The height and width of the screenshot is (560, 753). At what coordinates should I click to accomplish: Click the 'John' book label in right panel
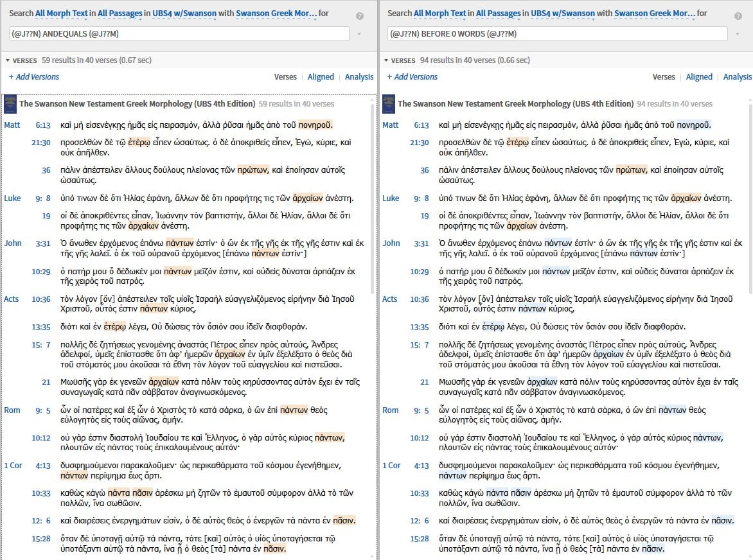(391, 243)
